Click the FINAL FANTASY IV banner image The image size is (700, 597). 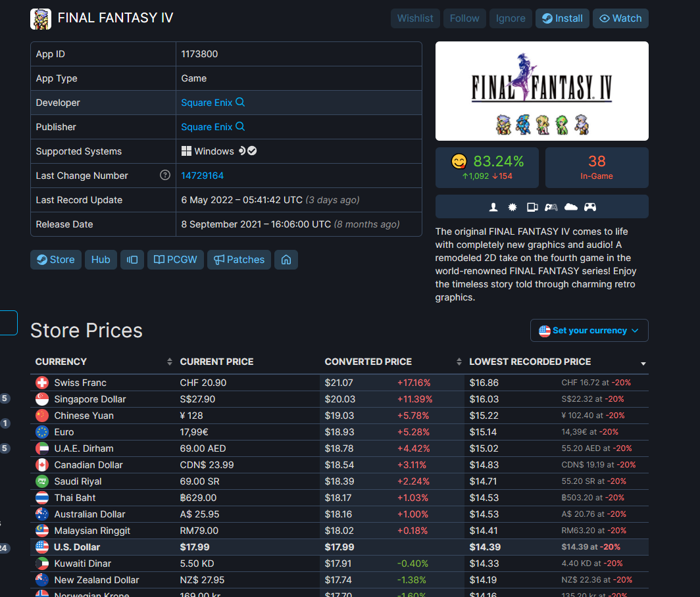point(542,91)
